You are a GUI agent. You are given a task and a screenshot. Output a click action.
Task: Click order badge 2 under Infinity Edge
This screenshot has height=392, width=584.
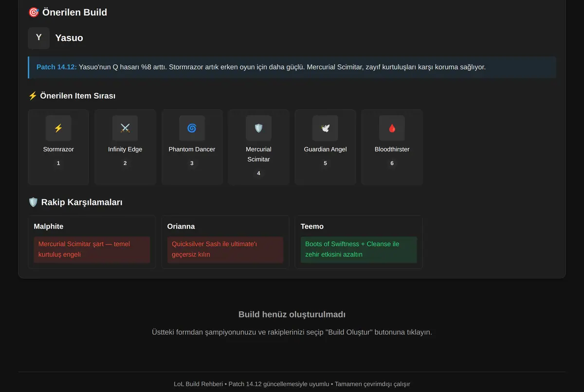[x=125, y=163]
